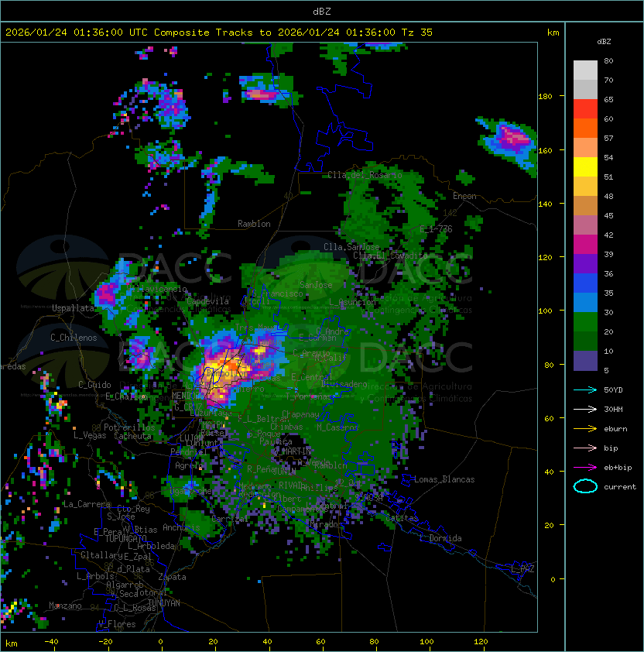
Task: Click the 'Zapata' map label
Action: (x=172, y=577)
